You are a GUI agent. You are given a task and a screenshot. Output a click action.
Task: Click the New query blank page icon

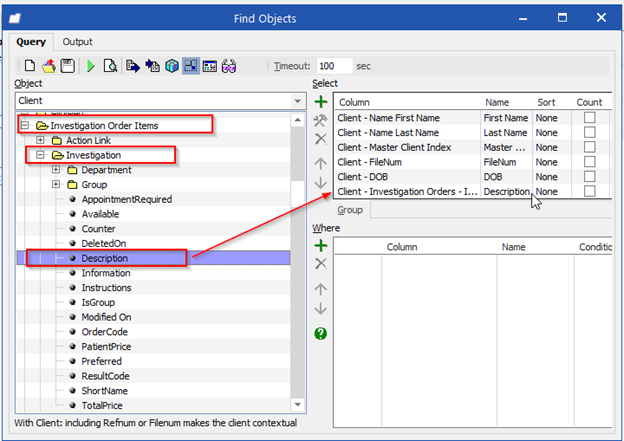pos(30,66)
